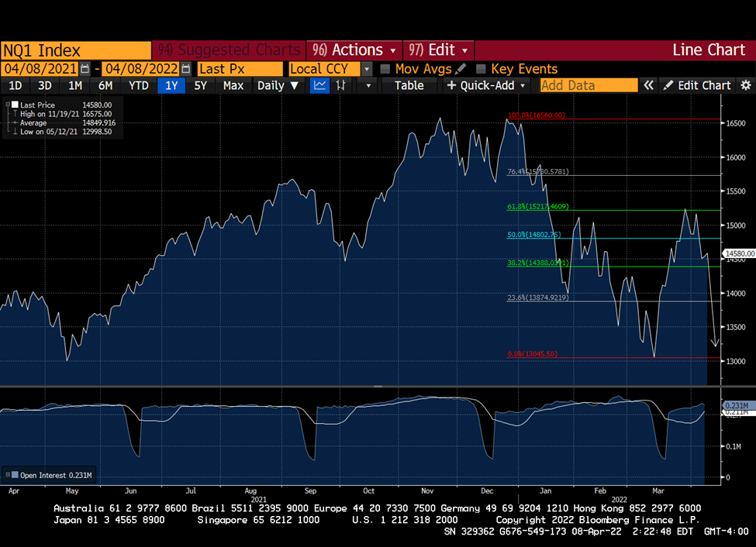Select the line chart style icon
This screenshot has height=547, width=756.
319,85
